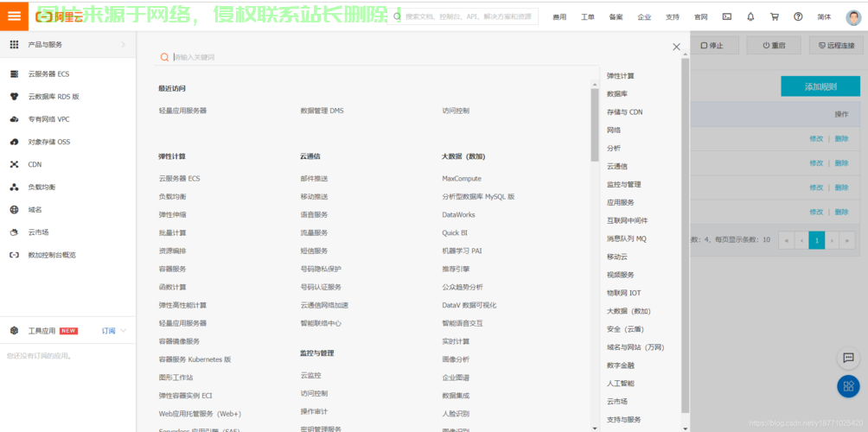This screenshot has width=868, height=432.
Task: Open the chat feedback floating button
Action: coord(848,359)
